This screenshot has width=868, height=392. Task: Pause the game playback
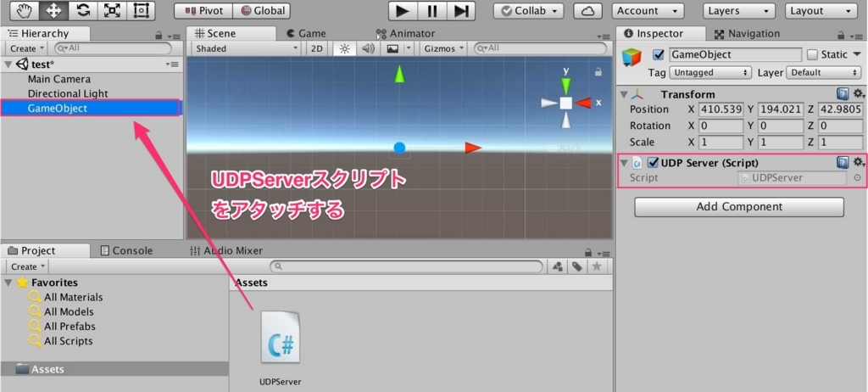click(432, 10)
